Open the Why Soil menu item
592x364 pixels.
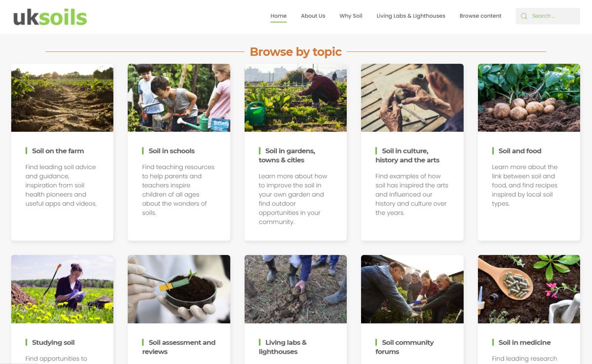click(351, 16)
